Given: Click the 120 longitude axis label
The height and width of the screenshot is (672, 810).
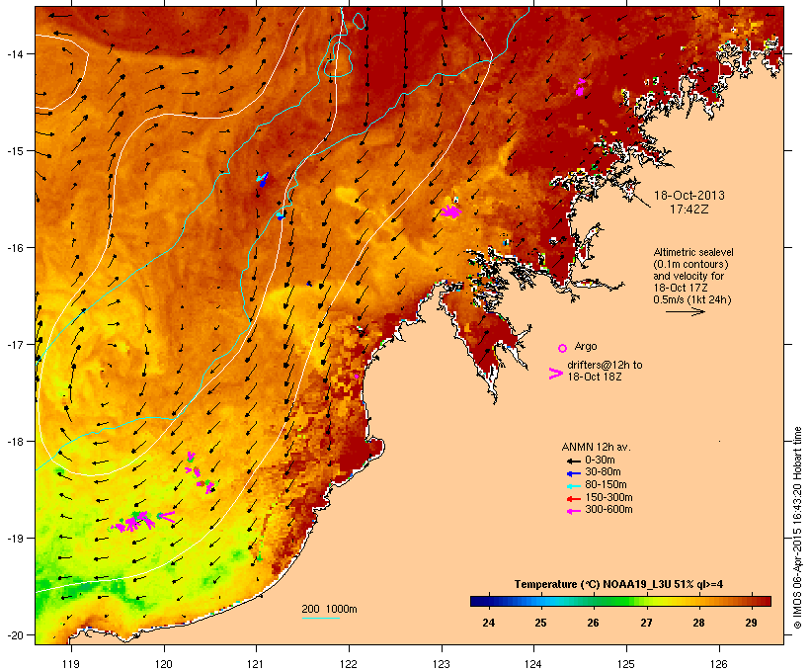Looking at the screenshot, I should pyautogui.click(x=164, y=664).
